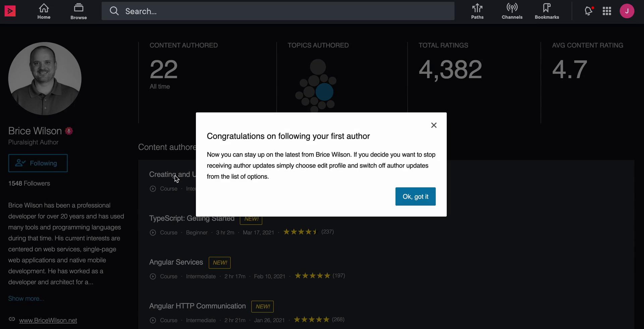
Task: Click the dialog title Congratulations on following your first author
Action: [288, 136]
